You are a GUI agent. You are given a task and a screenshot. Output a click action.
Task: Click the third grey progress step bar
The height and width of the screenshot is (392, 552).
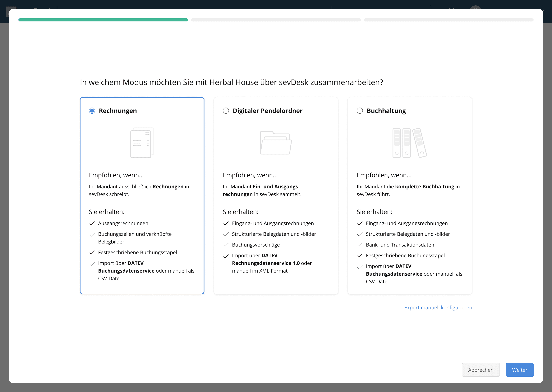[x=449, y=20]
